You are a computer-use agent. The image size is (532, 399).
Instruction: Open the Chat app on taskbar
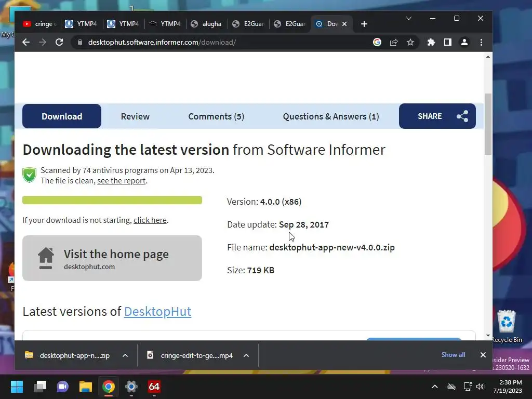(62, 387)
